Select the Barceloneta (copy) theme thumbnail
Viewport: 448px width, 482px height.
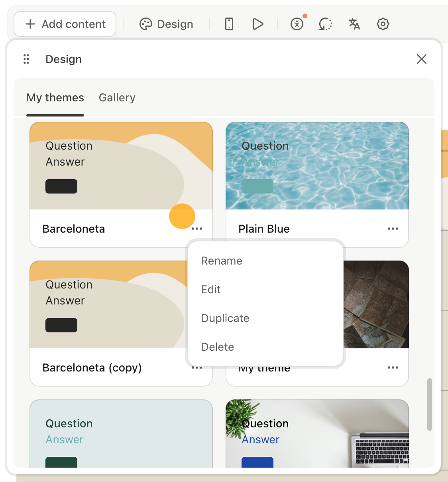pos(108,304)
